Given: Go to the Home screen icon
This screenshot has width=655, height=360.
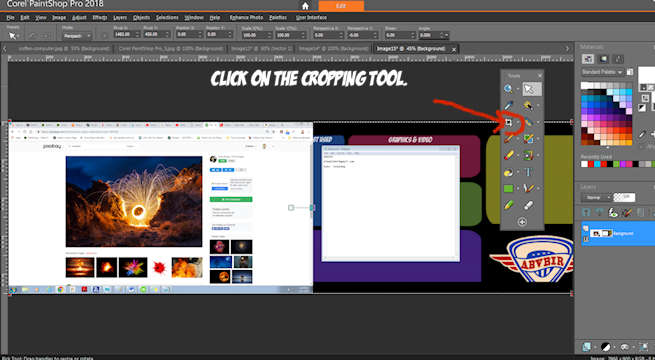Looking at the screenshot, I should pyautogui.click(x=305, y=6).
